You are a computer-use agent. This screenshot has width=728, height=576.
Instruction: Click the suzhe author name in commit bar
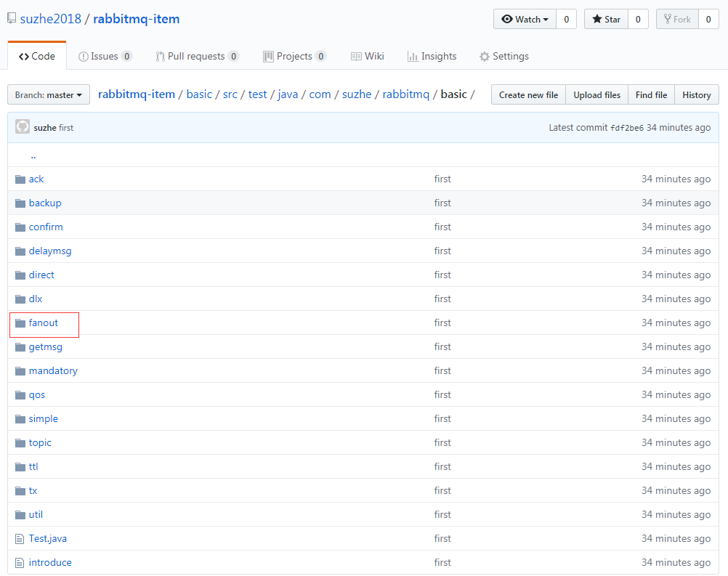[45, 128]
